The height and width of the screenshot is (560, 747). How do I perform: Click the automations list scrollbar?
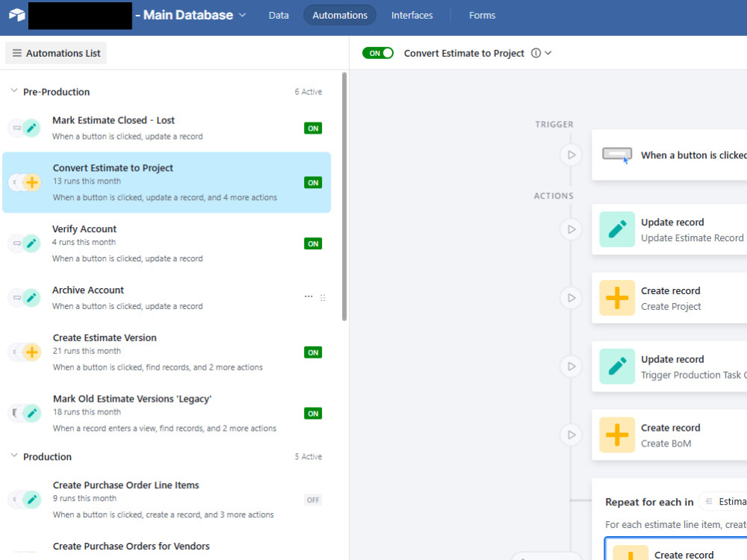[x=344, y=196]
